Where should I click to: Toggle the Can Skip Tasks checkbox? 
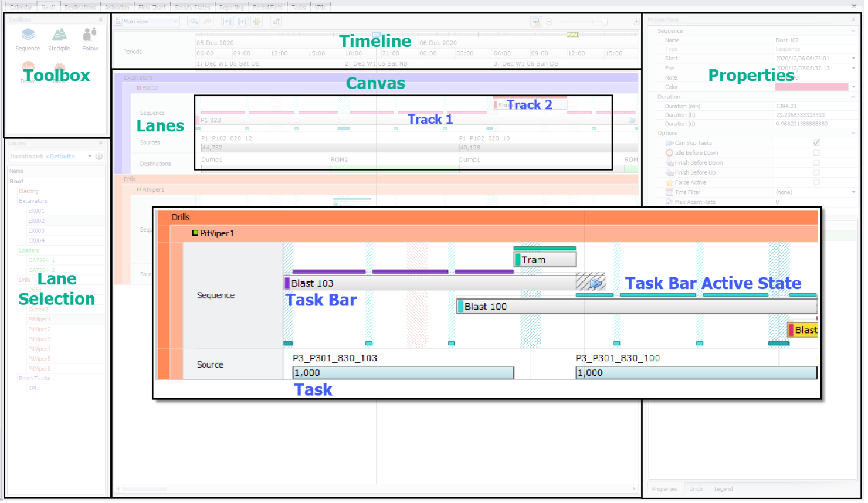pos(816,142)
